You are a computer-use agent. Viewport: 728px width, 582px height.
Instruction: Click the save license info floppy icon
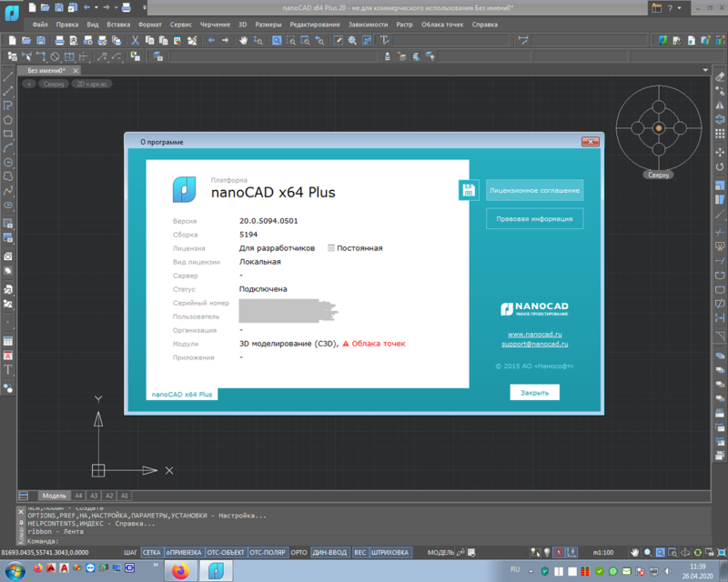coord(469,190)
